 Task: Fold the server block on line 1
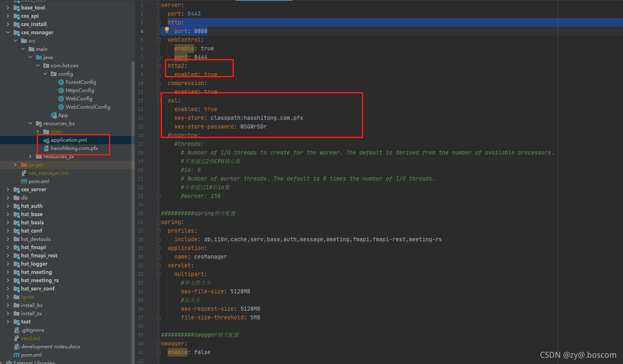point(159,5)
